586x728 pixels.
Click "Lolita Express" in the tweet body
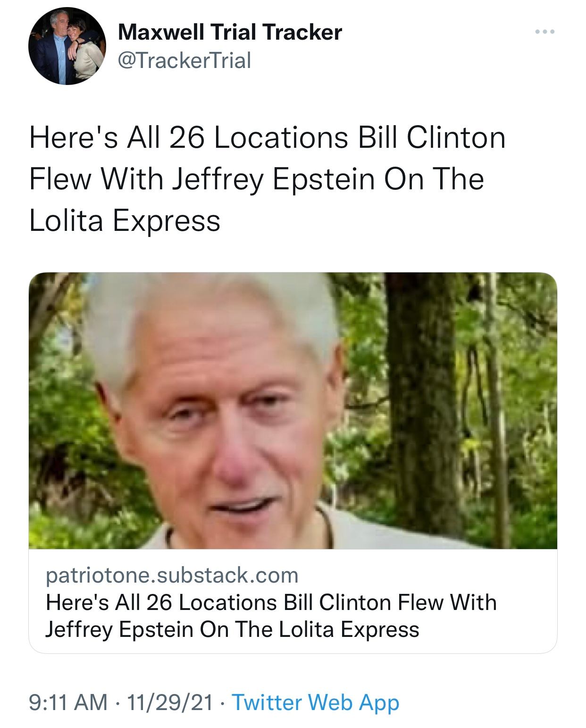(125, 220)
